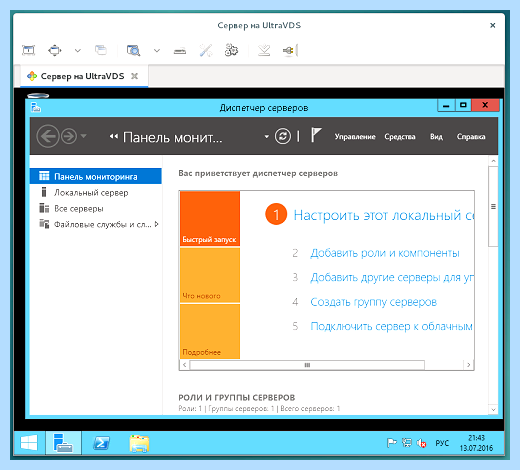520x470 pixels.
Task: Open the tools gears icon
Action: click(x=231, y=50)
